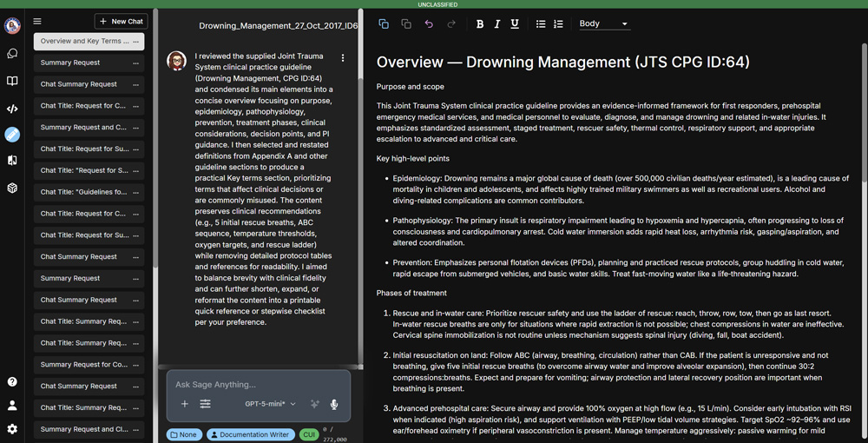Open the GPT-5-mini model selector
Viewport: 868px width, 443px height.
pyautogui.click(x=270, y=404)
